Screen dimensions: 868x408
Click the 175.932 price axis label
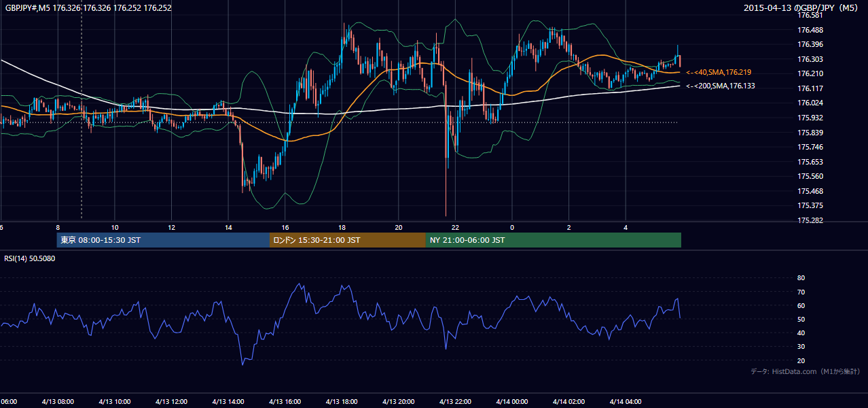click(x=810, y=118)
